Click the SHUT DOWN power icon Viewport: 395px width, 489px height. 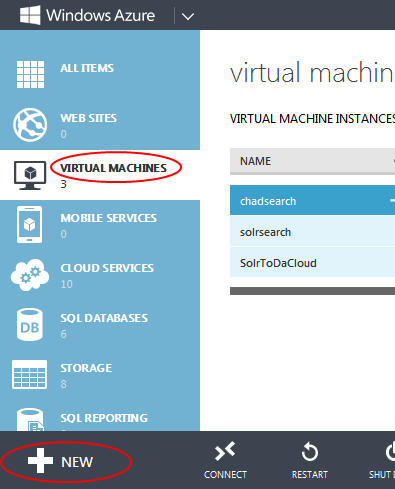coord(390,452)
